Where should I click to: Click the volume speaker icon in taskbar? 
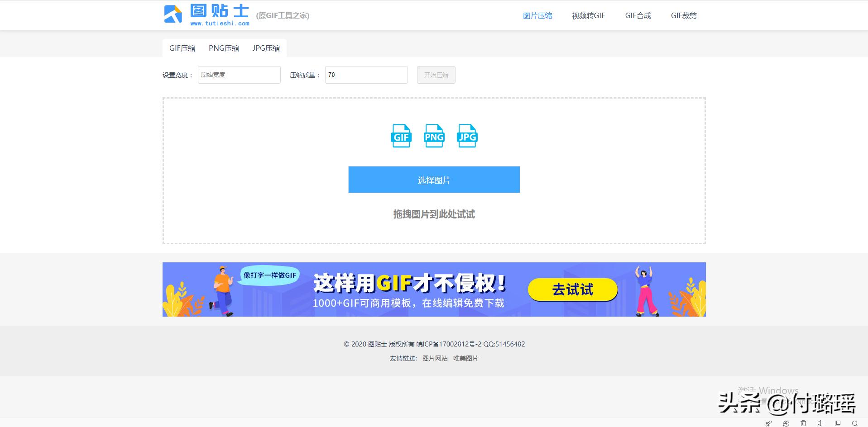click(820, 423)
